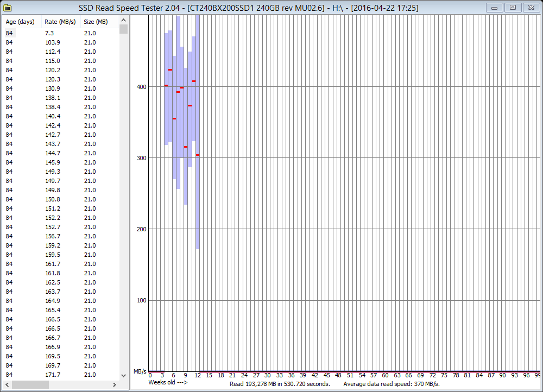Screen dimensions: 543x392
Task: Click the horizontal scroll right arrow
Action: (x=115, y=384)
